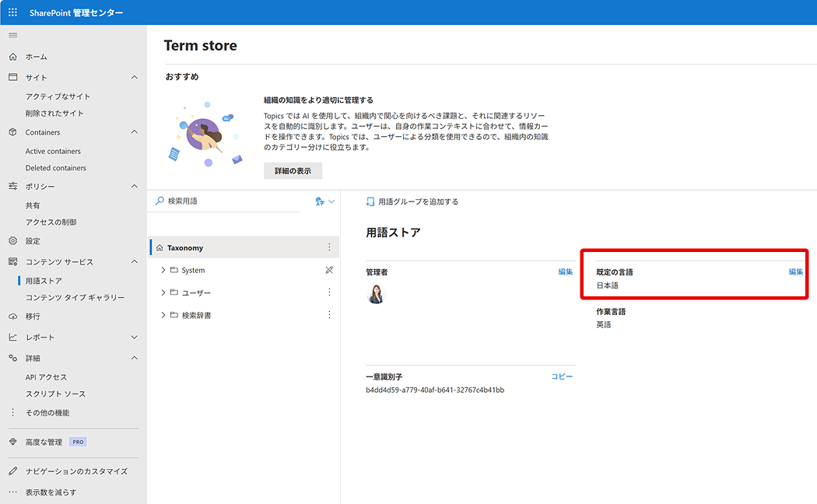The height and width of the screenshot is (504, 817).
Task: Open the language selector icon beside search
Action: (324, 201)
